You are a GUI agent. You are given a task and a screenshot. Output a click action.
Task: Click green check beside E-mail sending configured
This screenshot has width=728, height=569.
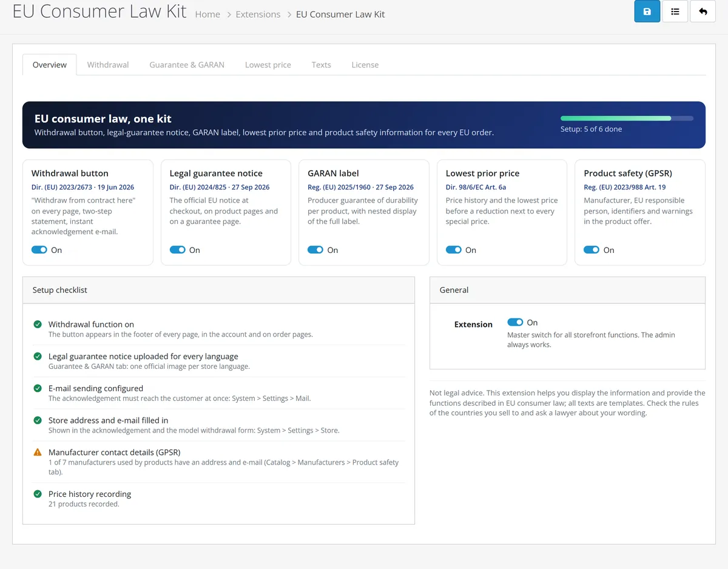[38, 388]
